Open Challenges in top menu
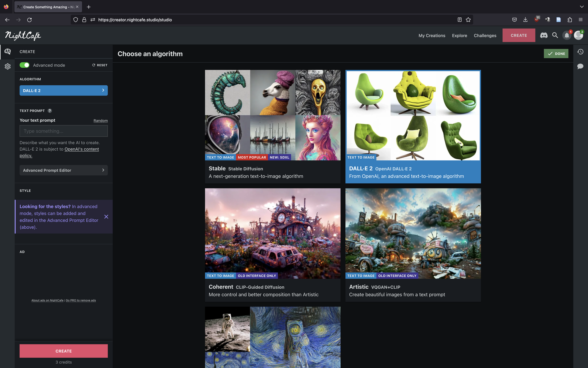588x368 pixels. click(x=485, y=36)
